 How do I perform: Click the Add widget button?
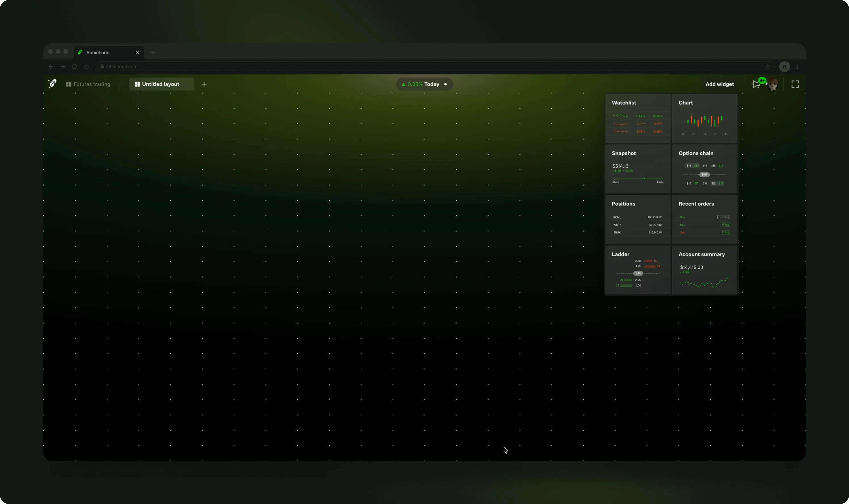pyautogui.click(x=720, y=84)
